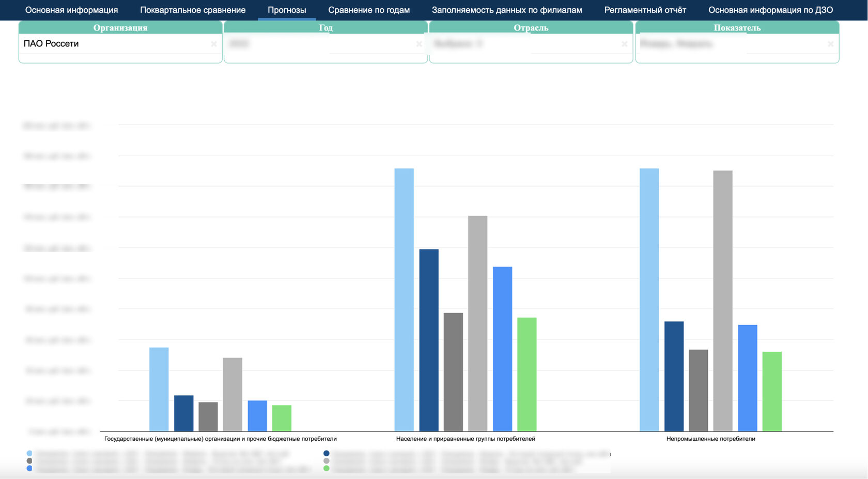Click the Государственные (муниципальные) организации axis label

pos(221,439)
